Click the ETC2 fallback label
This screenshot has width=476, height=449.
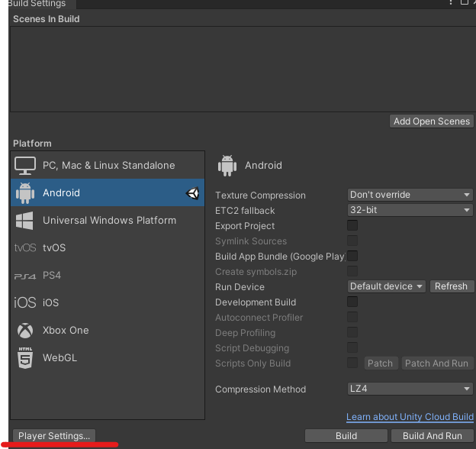[x=245, y=211]
